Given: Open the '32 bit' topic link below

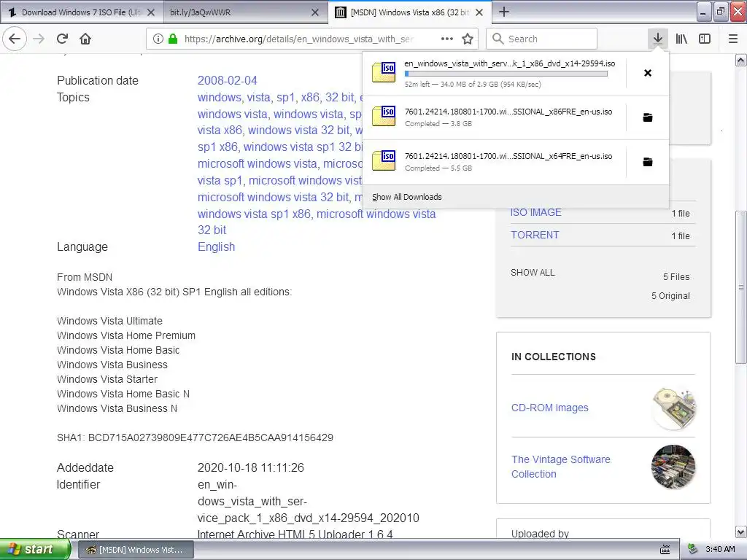Looking at the screenshot, I should click(212, 230).
